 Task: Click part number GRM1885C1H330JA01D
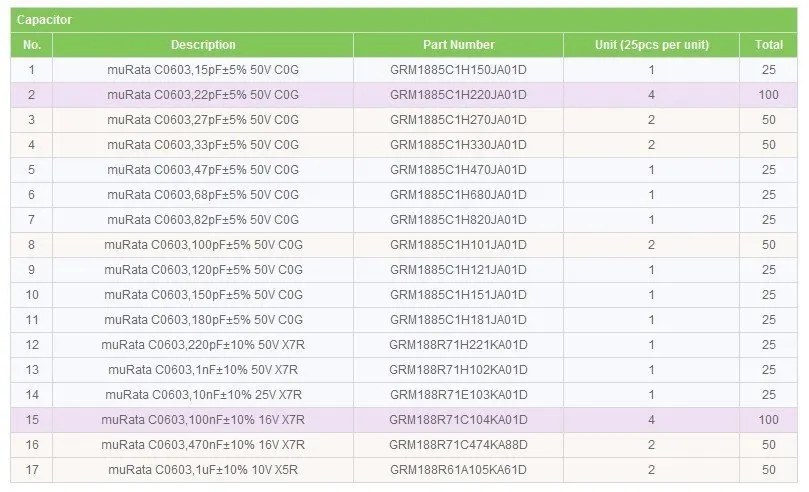pos(458,145)
